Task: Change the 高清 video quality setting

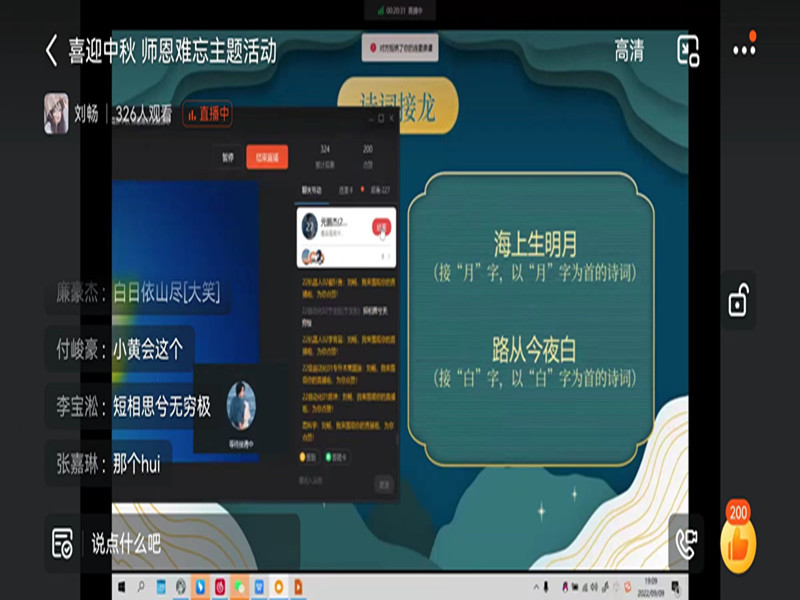Action: tap(629, 51)
